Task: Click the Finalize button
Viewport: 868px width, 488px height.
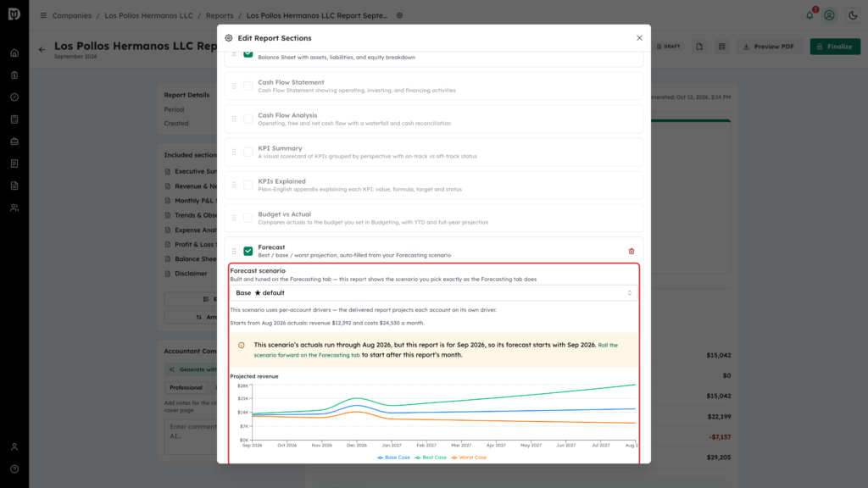Action: pos(835,47)
